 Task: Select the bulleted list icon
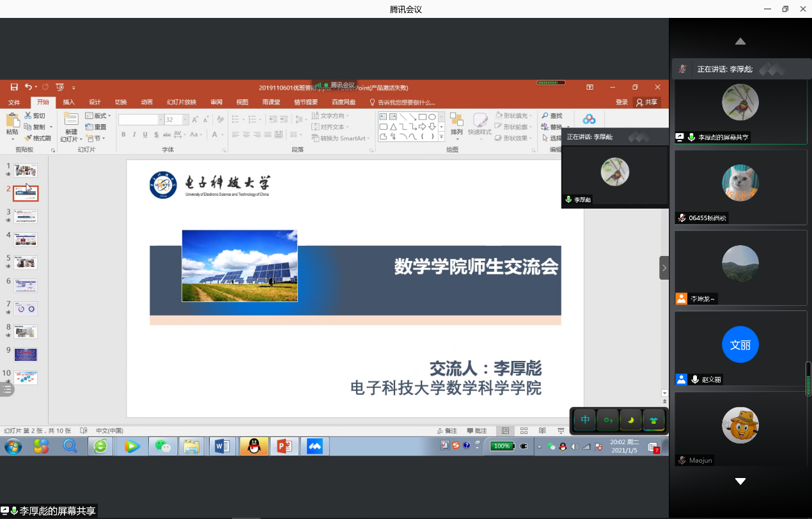pyautogui.click(x=235, y=118)
